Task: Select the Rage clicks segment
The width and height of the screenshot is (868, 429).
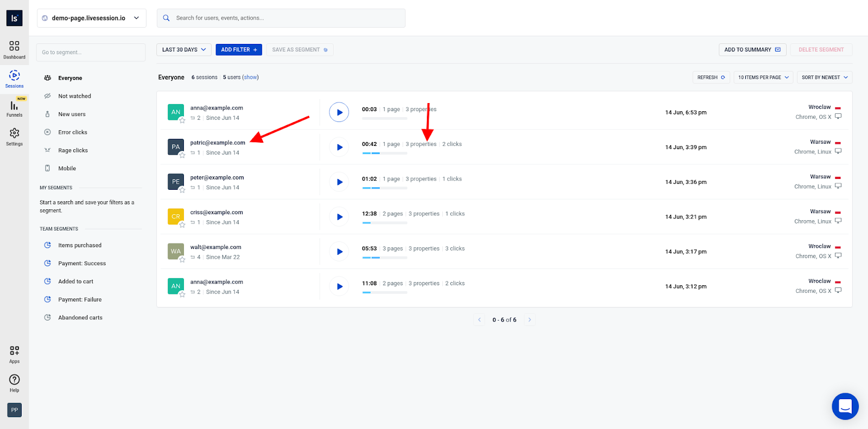Action: point(73,150)
